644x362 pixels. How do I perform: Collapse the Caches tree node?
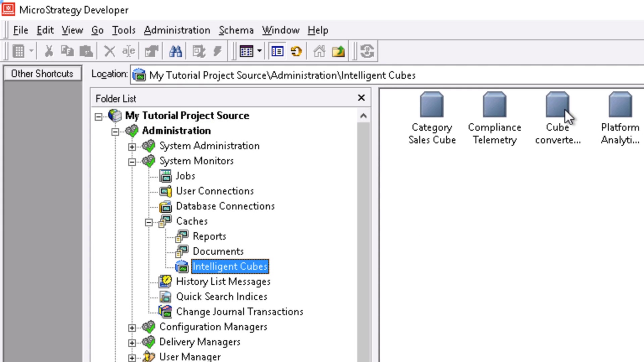tap(149, 223)
